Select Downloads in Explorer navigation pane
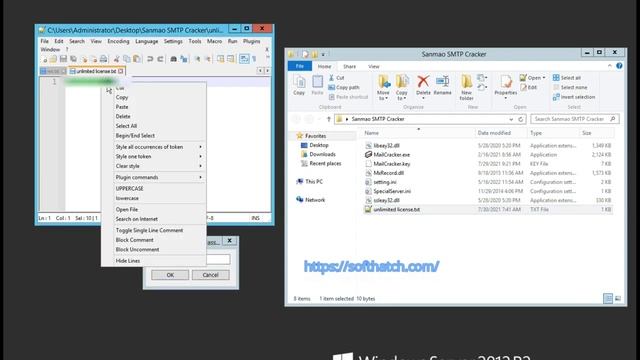 pos(318,154)
